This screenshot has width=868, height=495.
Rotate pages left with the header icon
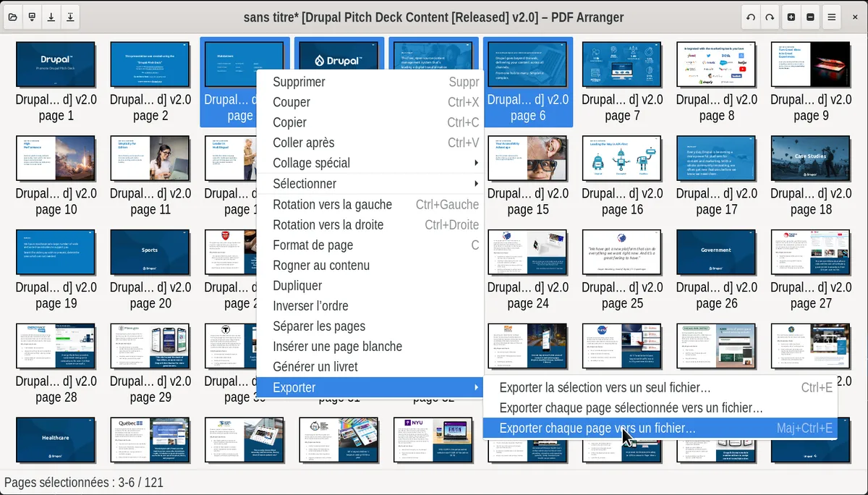click(x=752, y=17)
